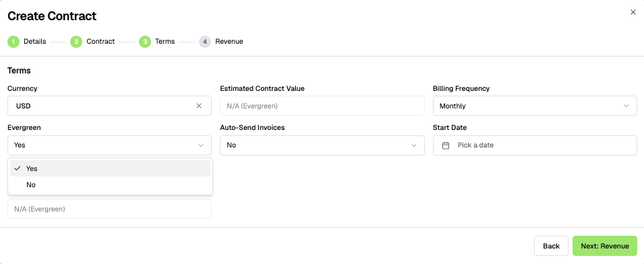The width and height of the screenshot is (644, 264).
Task: Open the Billing Frequency dropdown
Action: pyautogui.click(x=535, y=106)
